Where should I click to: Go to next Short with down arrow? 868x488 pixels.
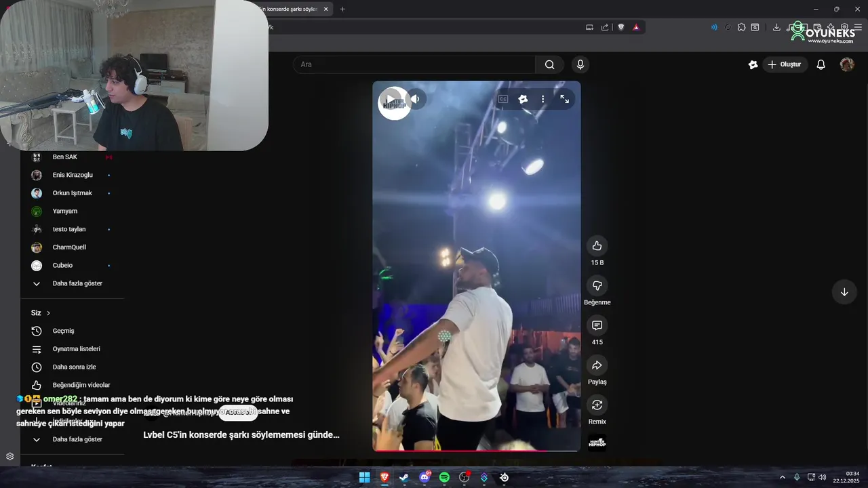(844, 292)
